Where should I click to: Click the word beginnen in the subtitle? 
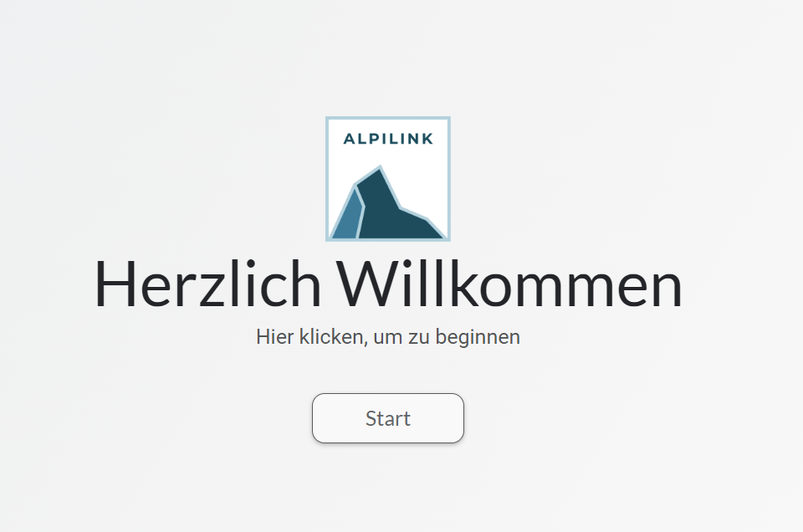pos(478,337)
